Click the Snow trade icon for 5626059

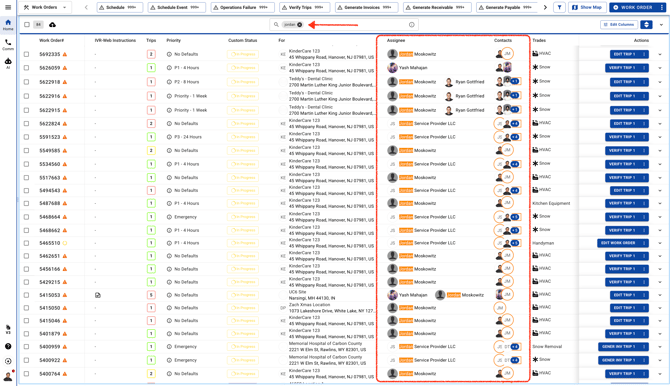coord(535,67)
